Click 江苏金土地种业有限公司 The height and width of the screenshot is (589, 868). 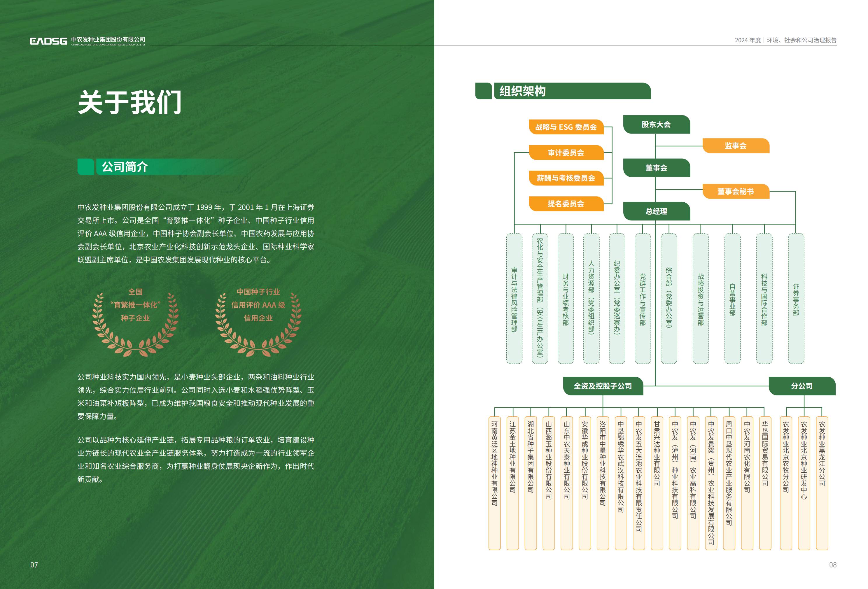tap(512, 483)
